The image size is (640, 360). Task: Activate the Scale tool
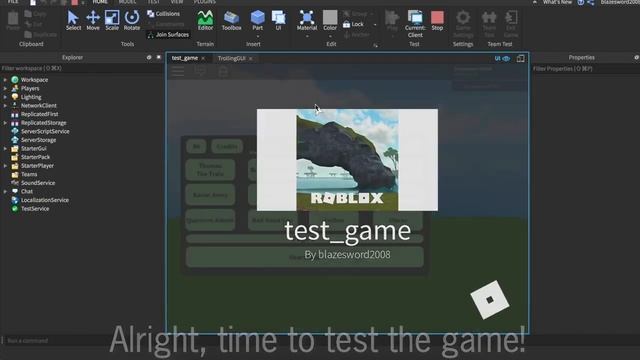tap(112, 20)
